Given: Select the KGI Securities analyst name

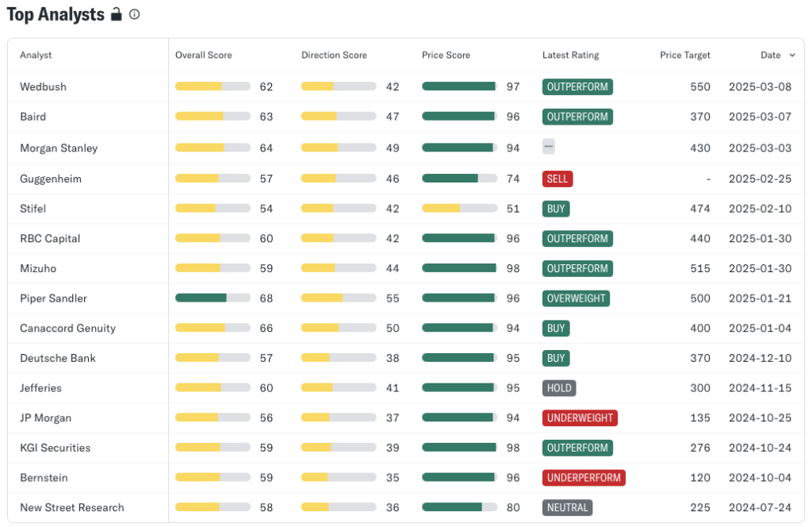Looking at the screenshot, I should point(55,448).
